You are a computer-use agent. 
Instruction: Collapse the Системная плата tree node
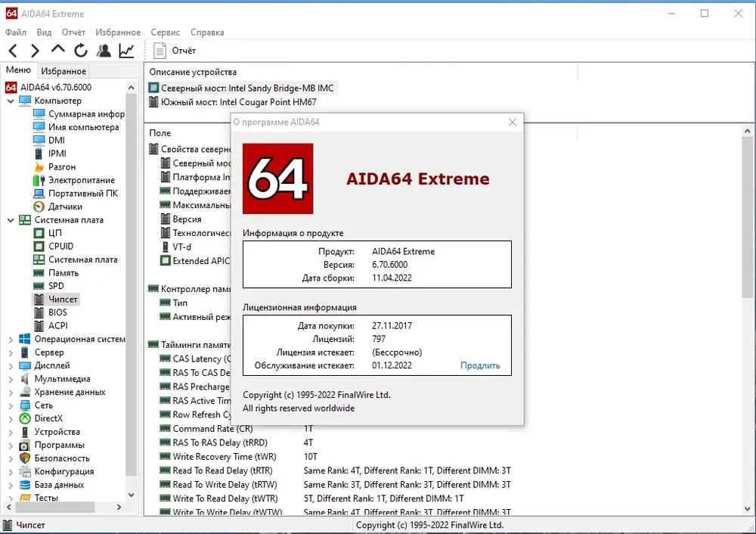pos(11,220)
